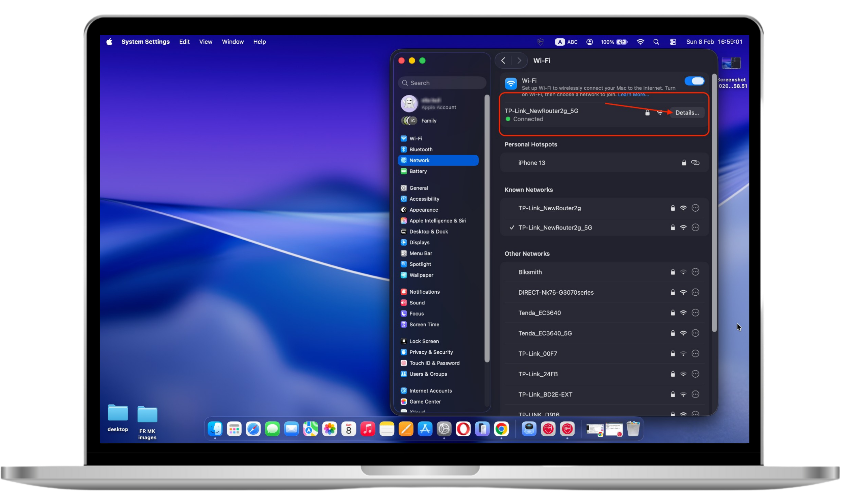Turn off the Wi-Fi switch
The width and height of the screenshot is (841, 504).
pos(694,81)
